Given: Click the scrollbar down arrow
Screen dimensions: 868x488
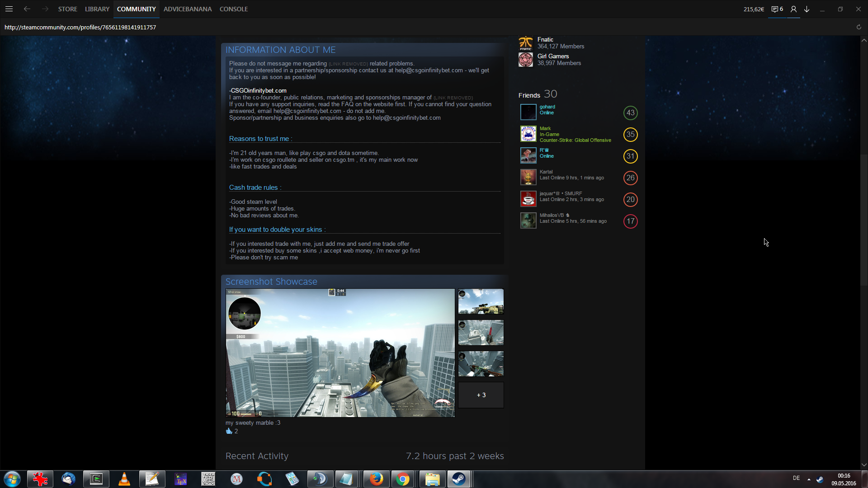Looking at the screenshot, I should [x=864, y=465].
